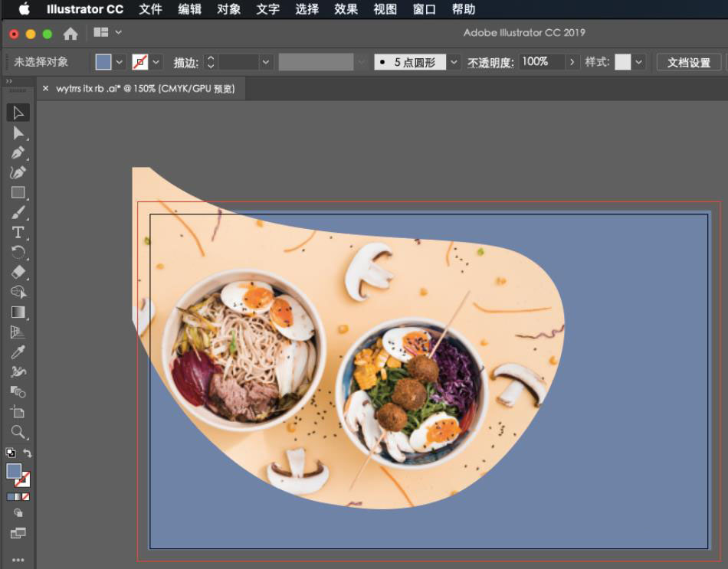Select the Shape Builder tool
This screenshot has width=728, height=569.
(18, 292)
